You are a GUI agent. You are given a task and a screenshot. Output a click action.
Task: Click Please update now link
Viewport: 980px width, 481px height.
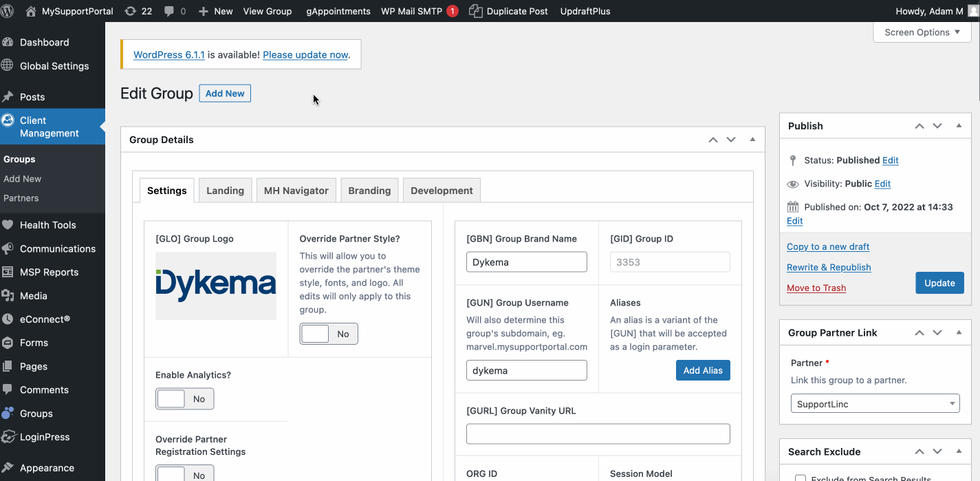(305, 55)
